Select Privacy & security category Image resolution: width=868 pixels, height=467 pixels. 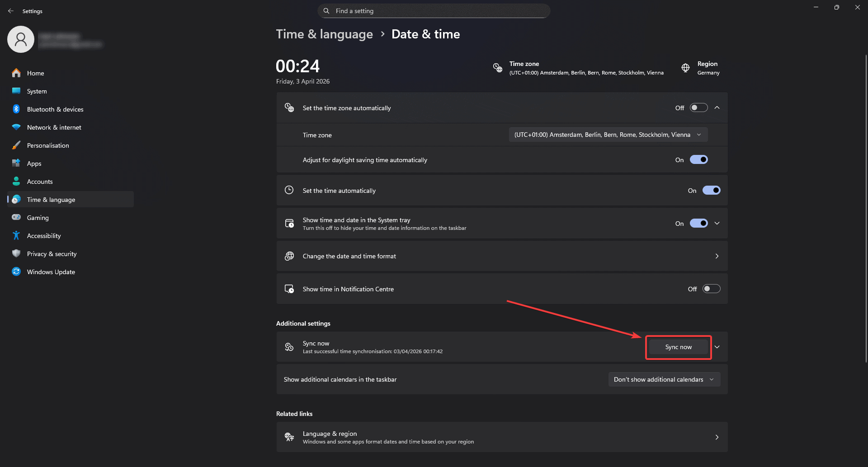[x=71, y=253]
